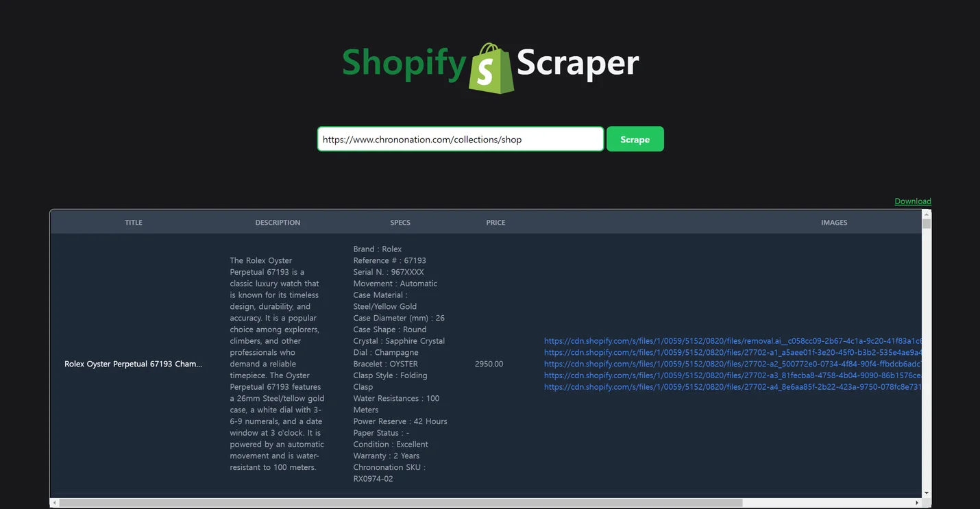Click the 'Scraper' white logo text
Image resolution: width=980 pixels, height=509 pixels.
point(578,64)
